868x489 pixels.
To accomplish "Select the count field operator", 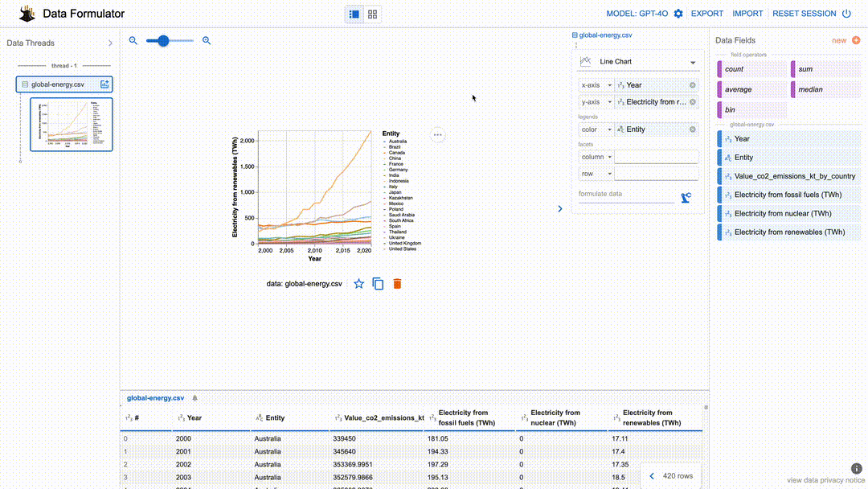I will pos(751,69).
